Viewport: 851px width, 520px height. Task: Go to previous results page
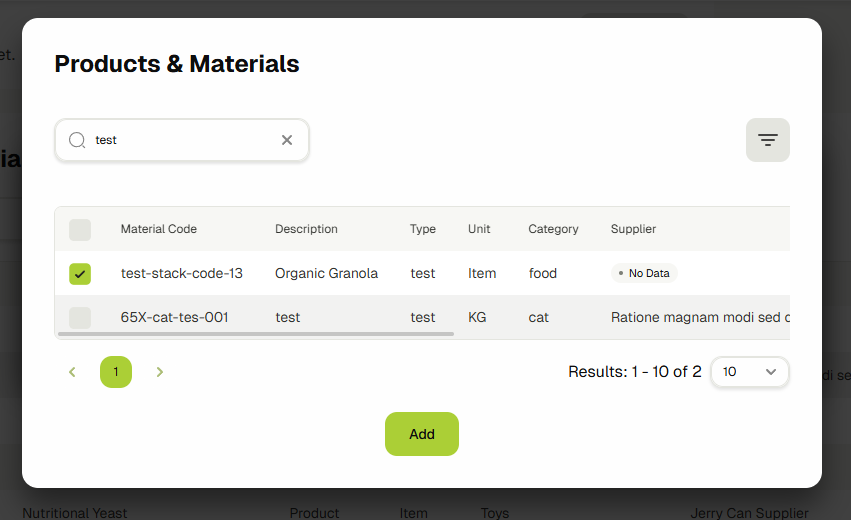(x=72, y=372)
